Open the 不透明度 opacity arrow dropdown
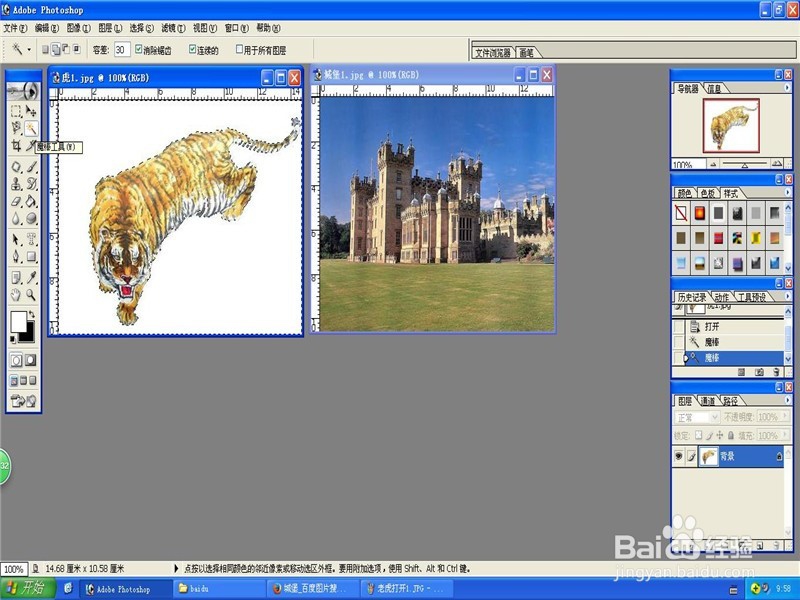 click(784, 417)
